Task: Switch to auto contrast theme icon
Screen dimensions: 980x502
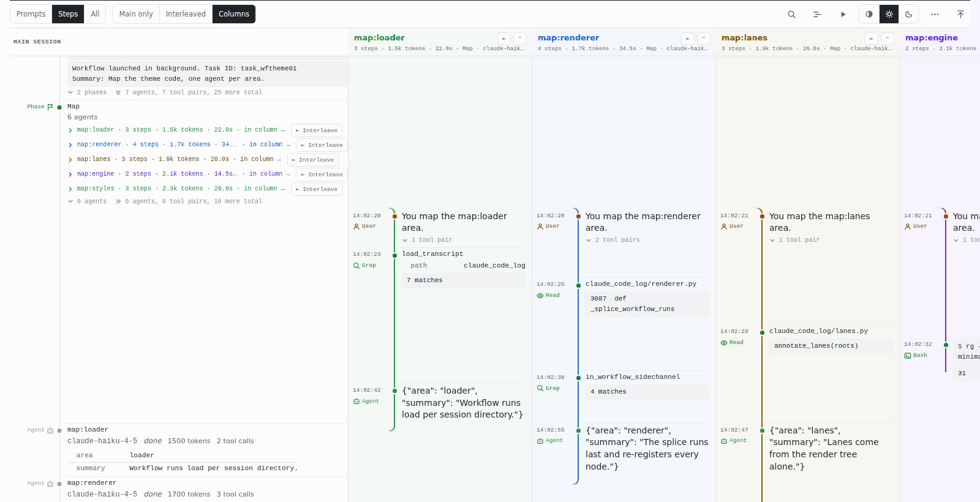Action: 869,14
